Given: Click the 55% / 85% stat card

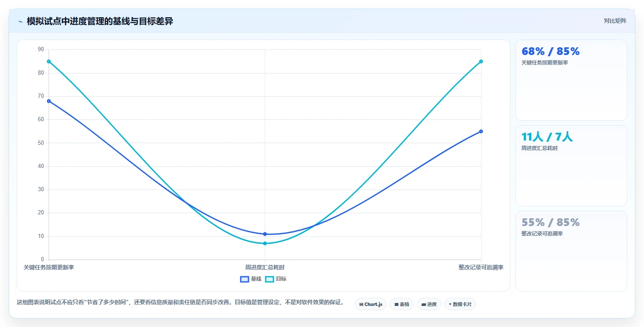Looking at the screenshot, I should [571, 251].
